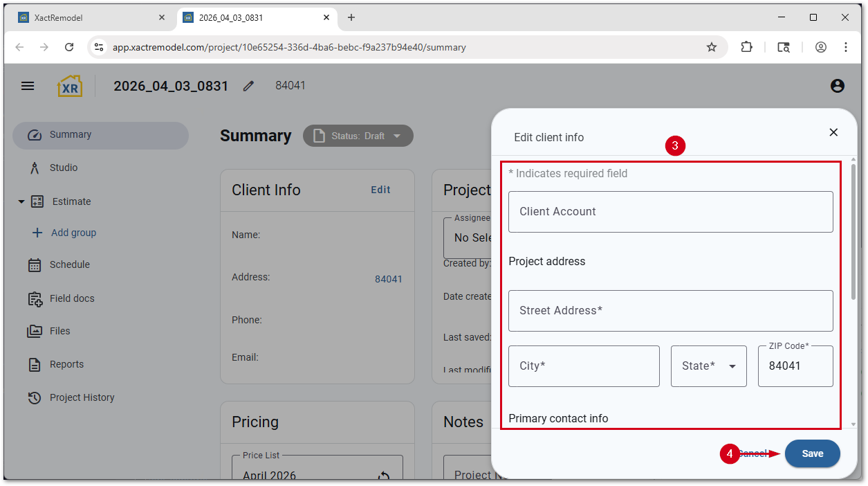Click the pencil icon to rename the project
Image resolution: width=868 pixels, height=486 pixels.
pyautogui.click(x=248, y=85)
